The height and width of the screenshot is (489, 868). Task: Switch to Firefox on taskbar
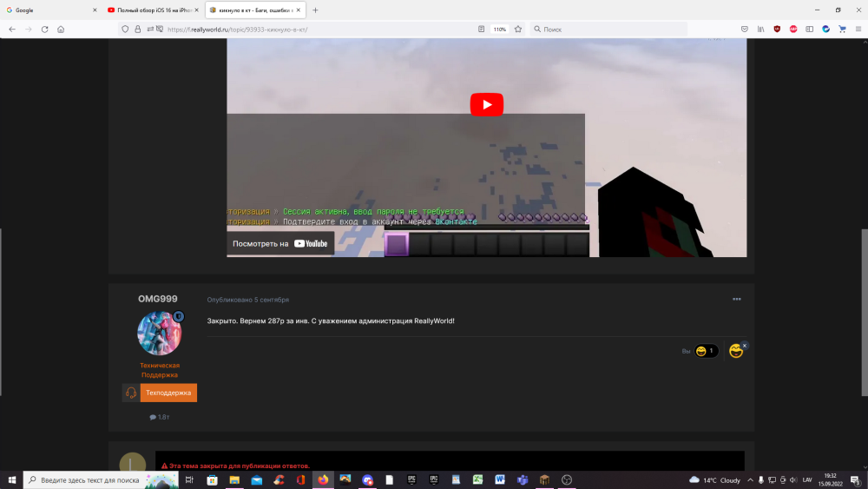[323, 479]
